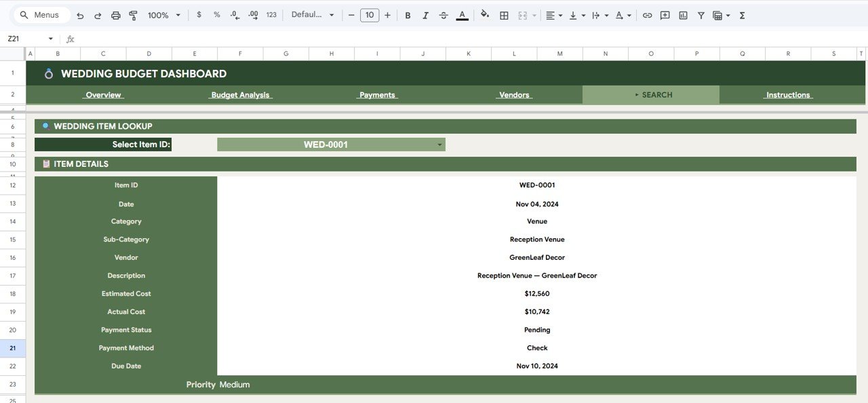
Task: Toggle italic formatting
Action: 425,15
